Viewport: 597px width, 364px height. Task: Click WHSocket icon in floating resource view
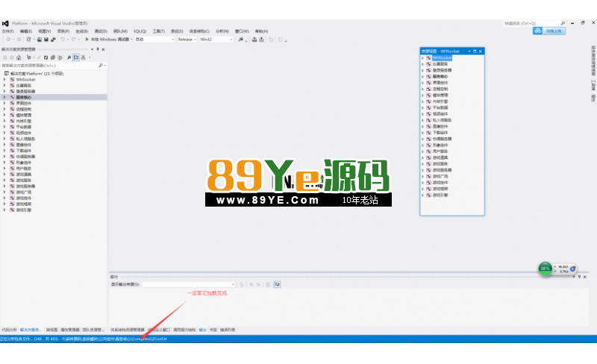tap(428, 58)
